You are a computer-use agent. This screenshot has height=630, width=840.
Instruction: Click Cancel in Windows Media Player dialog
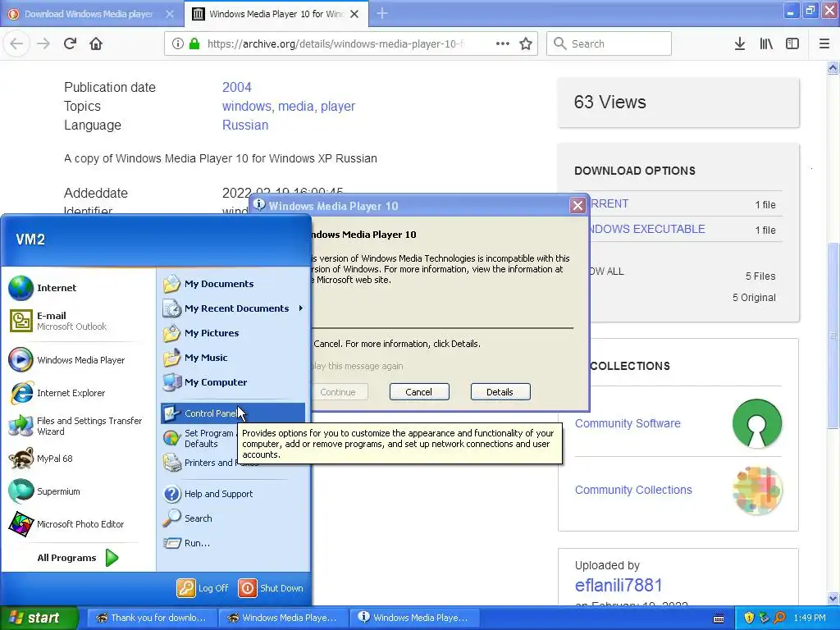[x=419, y=392]
